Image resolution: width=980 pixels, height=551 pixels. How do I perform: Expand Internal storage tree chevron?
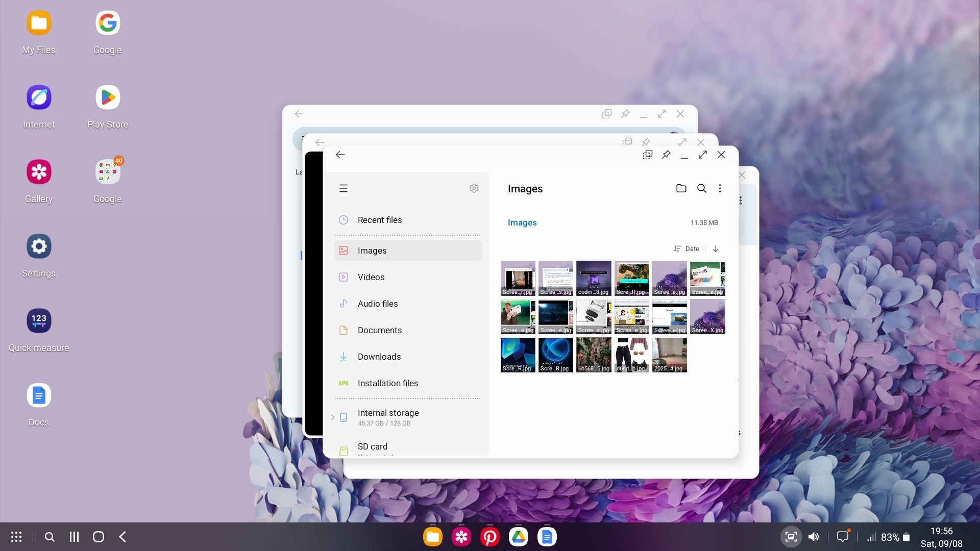pos(333,417)
